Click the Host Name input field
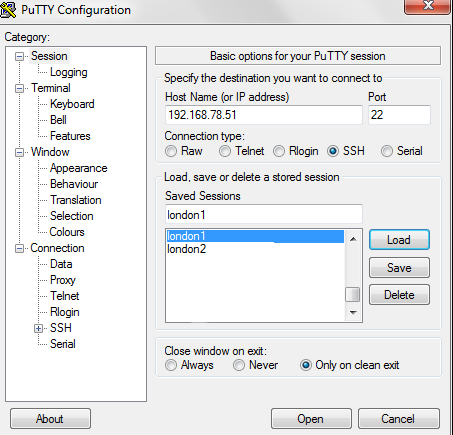 coord(264,115)
